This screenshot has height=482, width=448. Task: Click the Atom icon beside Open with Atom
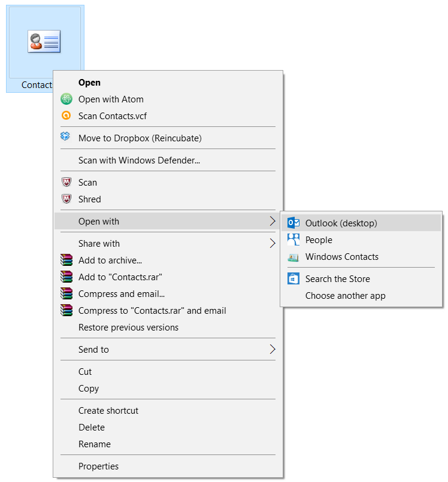[66, 99]
